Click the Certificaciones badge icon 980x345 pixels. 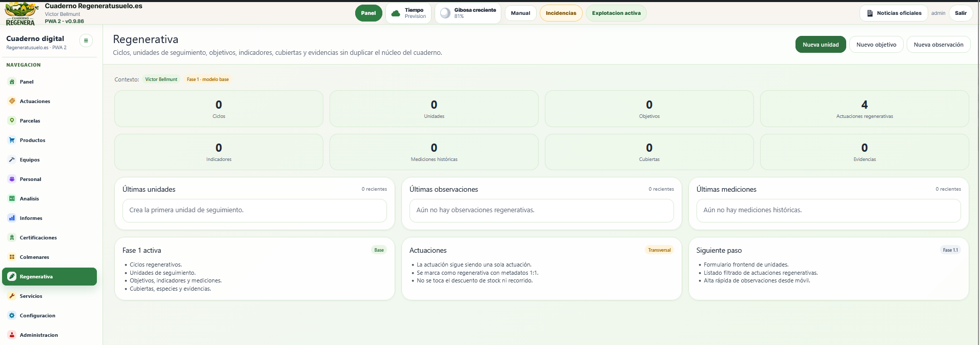click(x=12, y=237)
